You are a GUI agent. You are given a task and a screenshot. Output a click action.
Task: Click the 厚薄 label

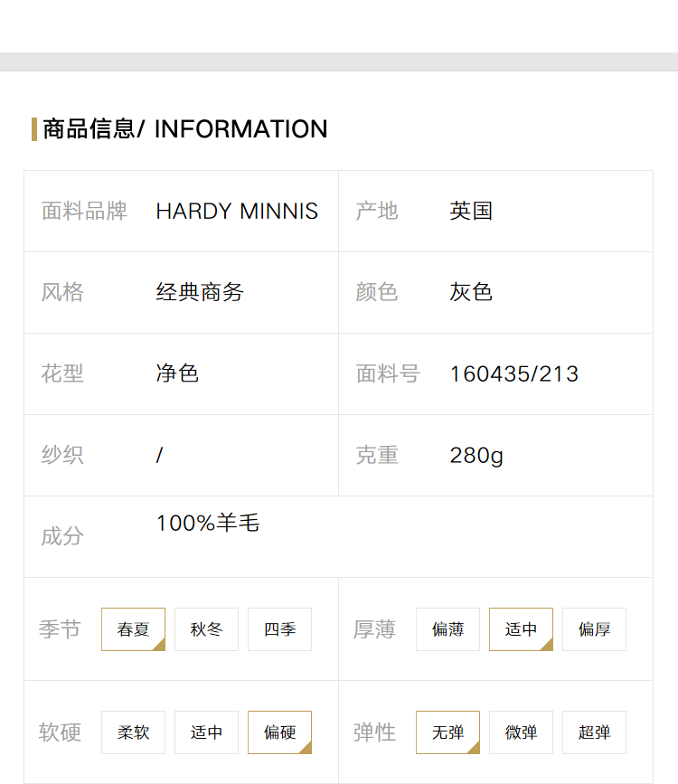[374, 629]
